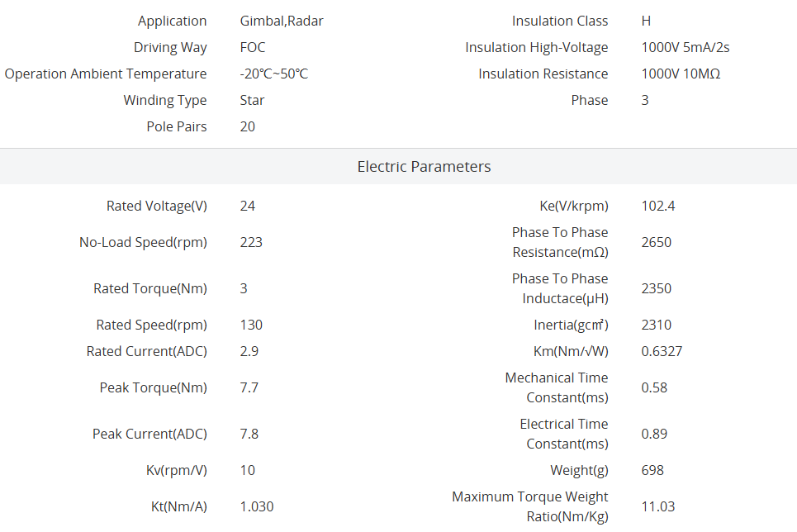Image resolution: width=797 pixels, height=532 pixels.
Task: Click the Insulation Class label
Action: pyautogui.click(x=559, y=21)
